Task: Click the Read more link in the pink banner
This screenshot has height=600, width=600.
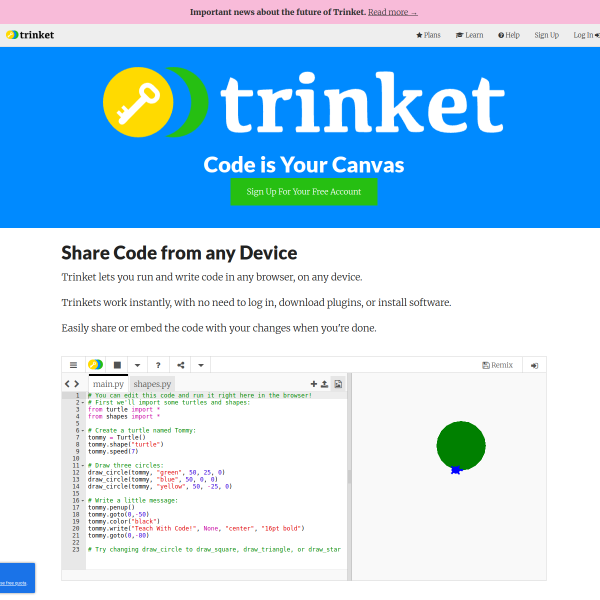Action: click(393, 12)
